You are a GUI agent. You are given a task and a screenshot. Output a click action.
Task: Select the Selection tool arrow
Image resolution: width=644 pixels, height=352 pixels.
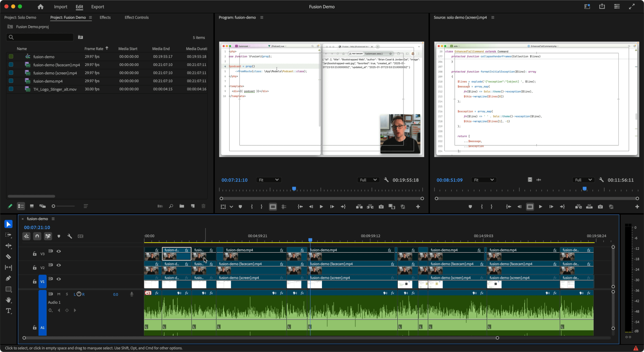(8, 224)
